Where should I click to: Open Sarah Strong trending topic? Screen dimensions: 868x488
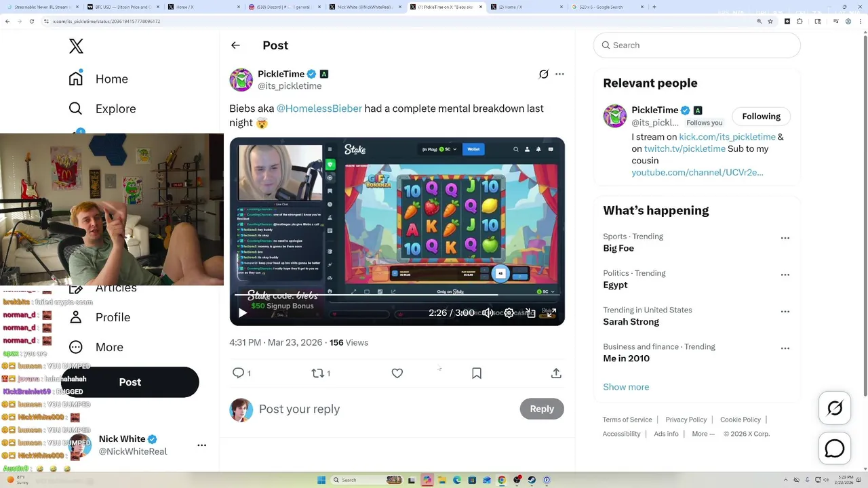pos(631,322)
